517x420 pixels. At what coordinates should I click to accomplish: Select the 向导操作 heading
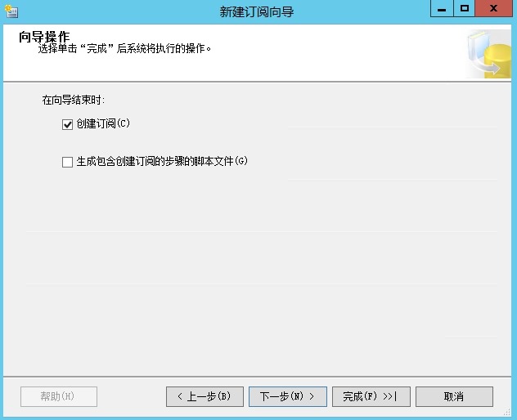[44, 37]
